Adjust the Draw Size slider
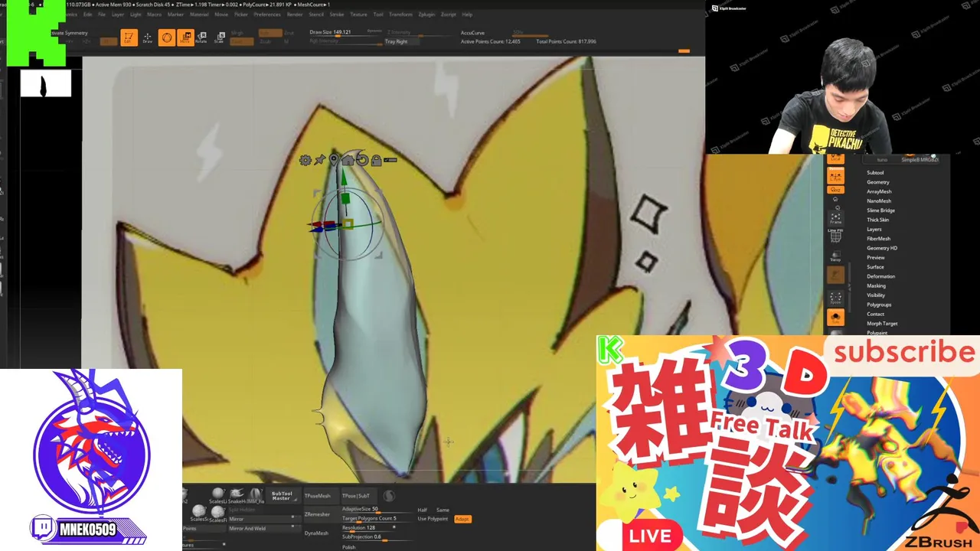Image resolution: width=980 pixels, height=551 pixels. (x=345, y=33)
